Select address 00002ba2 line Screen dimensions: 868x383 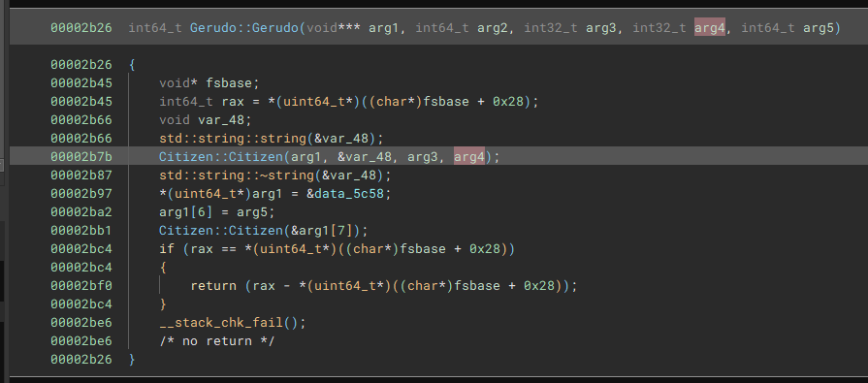click(x=81, y=212)
